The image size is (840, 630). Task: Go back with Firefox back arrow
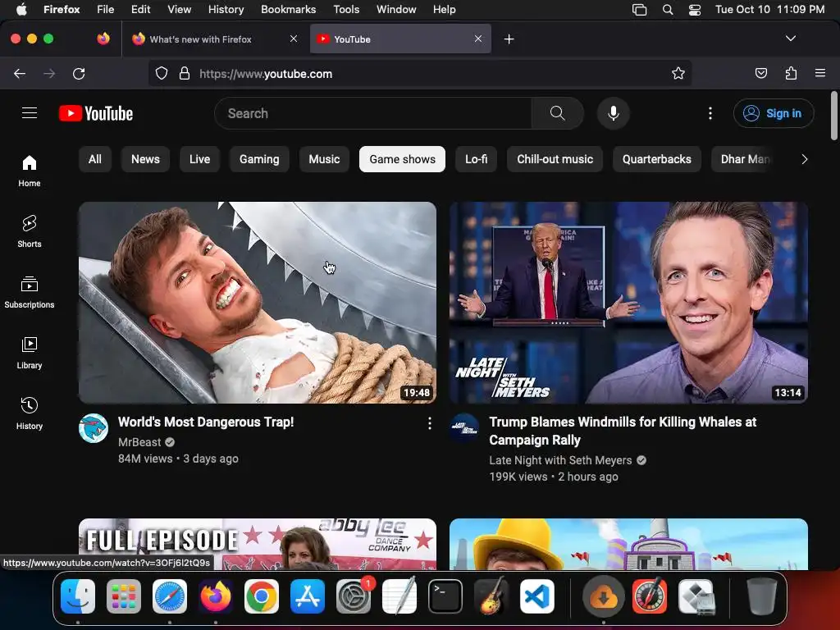click(20, 73)
